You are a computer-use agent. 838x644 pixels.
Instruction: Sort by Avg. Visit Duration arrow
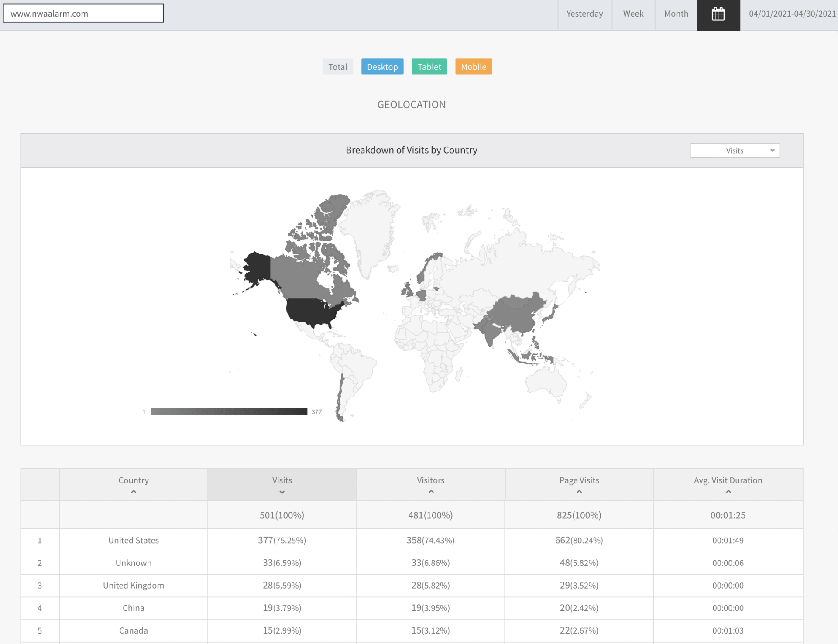(x=728, y=492)
